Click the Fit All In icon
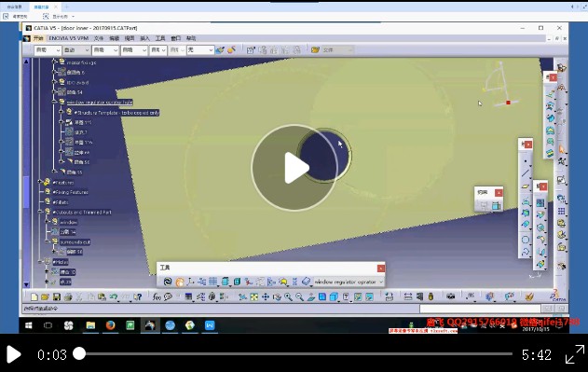 [x=253, y=296]
